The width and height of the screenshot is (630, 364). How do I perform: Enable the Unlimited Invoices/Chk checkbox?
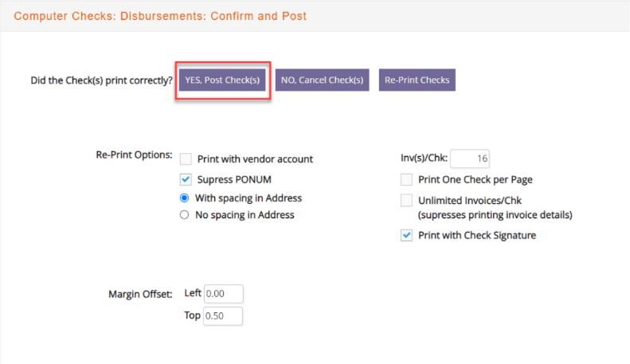tap(406, 200)
